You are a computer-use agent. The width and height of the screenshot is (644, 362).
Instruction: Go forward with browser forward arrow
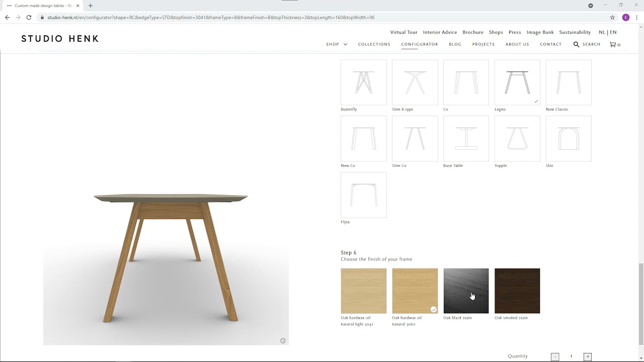pyautogui.click(x=18, y=17)
